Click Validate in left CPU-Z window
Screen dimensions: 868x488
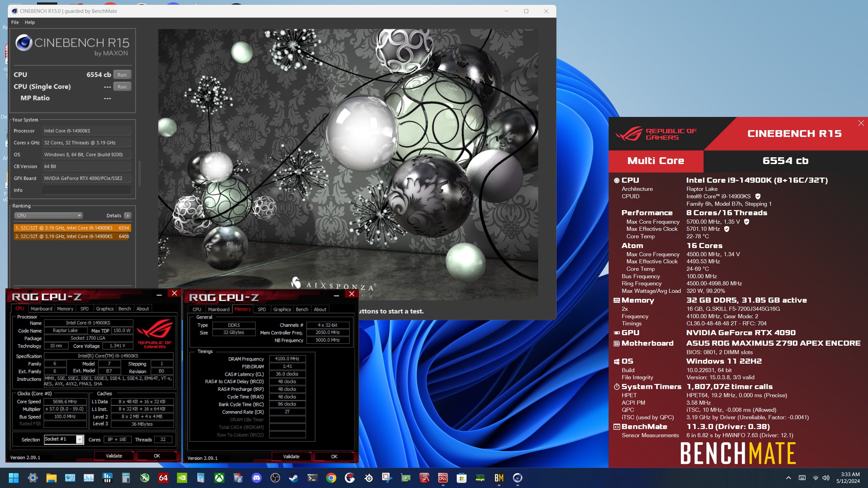pyautogui.click(x=114, y=456)
